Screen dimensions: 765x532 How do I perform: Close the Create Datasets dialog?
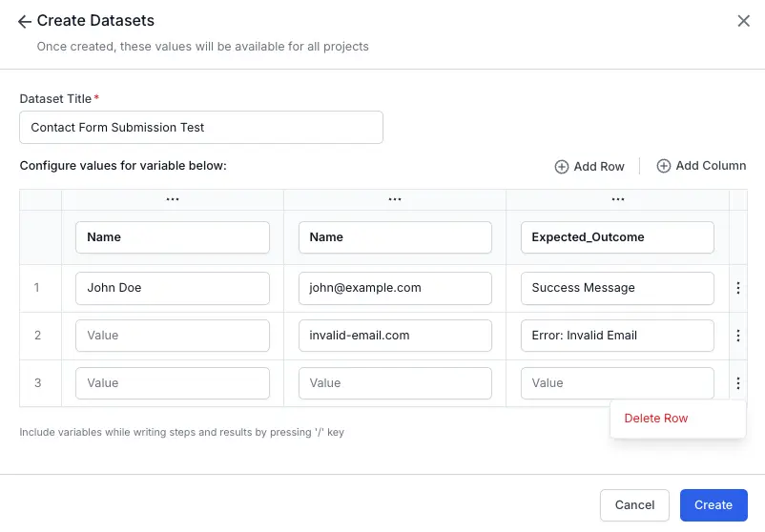click(x=744, y=21)
